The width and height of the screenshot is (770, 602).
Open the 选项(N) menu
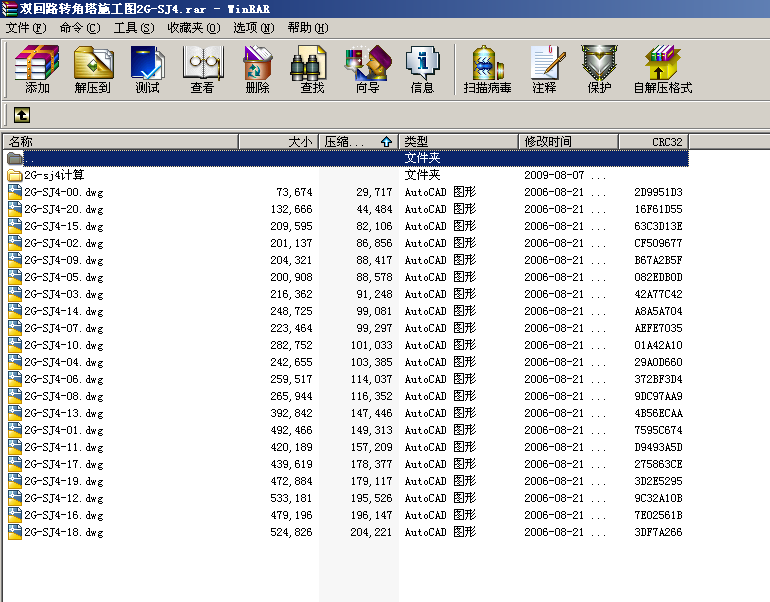pyautogui.click(x=253, y=28)
